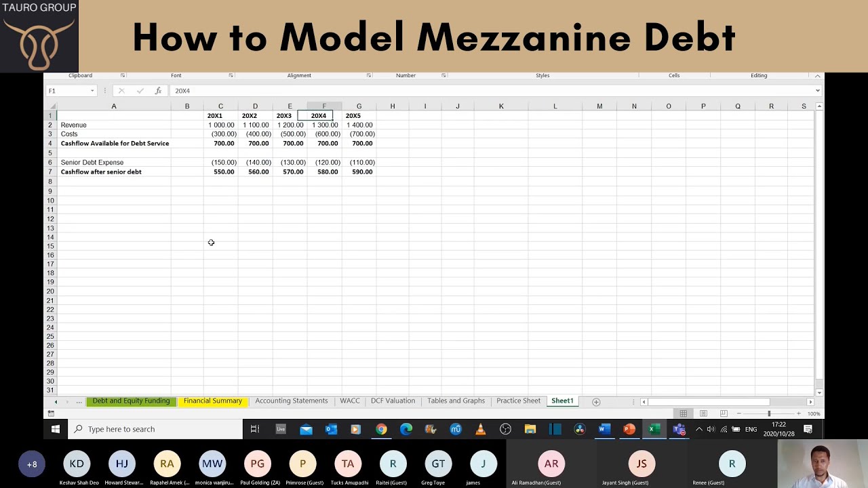Switch to Page Layout view icon
Screen dimensions: 868x488
point(703,413)
